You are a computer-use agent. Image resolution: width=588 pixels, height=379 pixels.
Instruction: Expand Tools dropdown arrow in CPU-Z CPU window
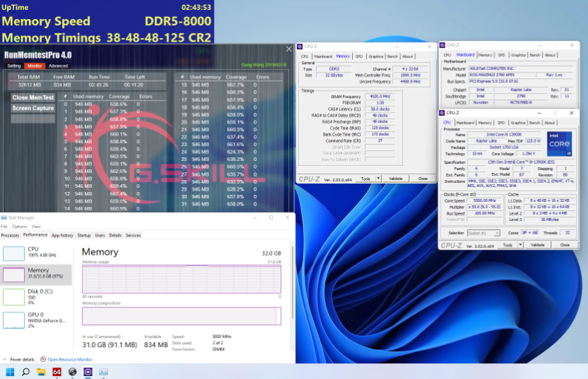point(520,245)
